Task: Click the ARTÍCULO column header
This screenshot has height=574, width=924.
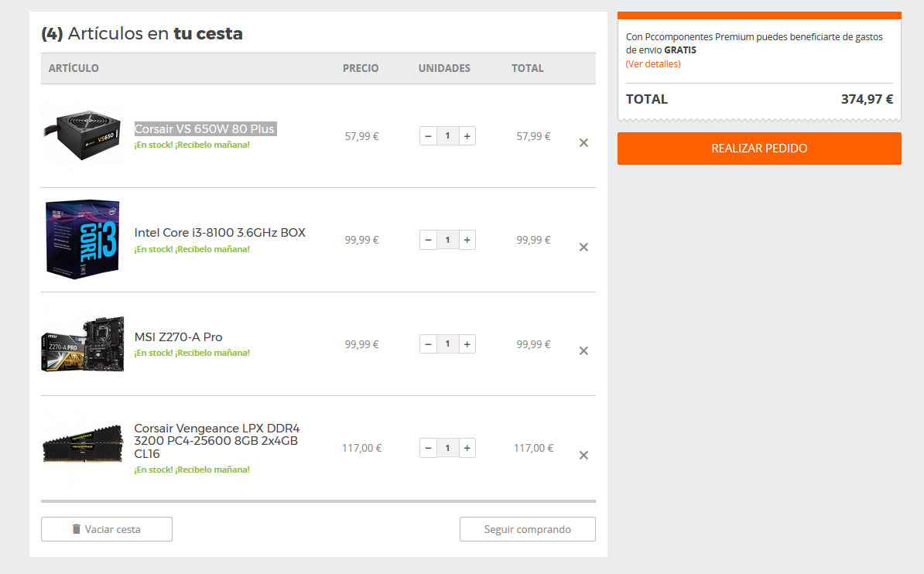Action: pos(74,68)
